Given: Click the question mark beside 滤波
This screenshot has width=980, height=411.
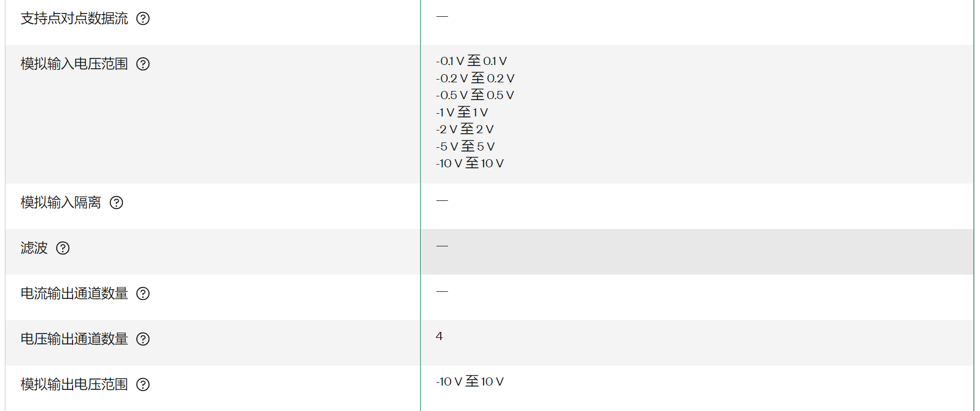Looking at the screenshot, I should point(63,248).
